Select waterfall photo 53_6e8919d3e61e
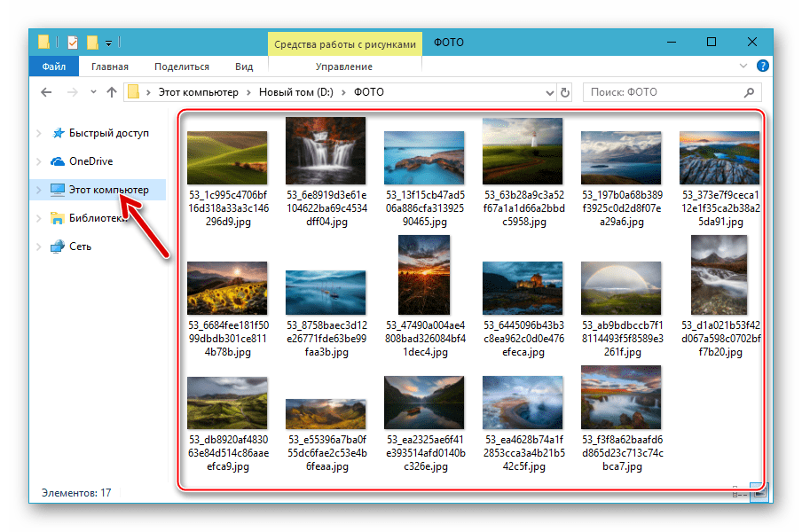The height and width of the screenshot is (532, 802). 326,151
